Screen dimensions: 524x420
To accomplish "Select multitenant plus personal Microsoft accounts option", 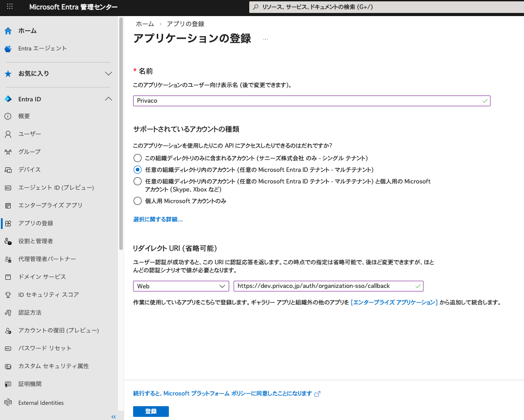I will click(137, 181).
